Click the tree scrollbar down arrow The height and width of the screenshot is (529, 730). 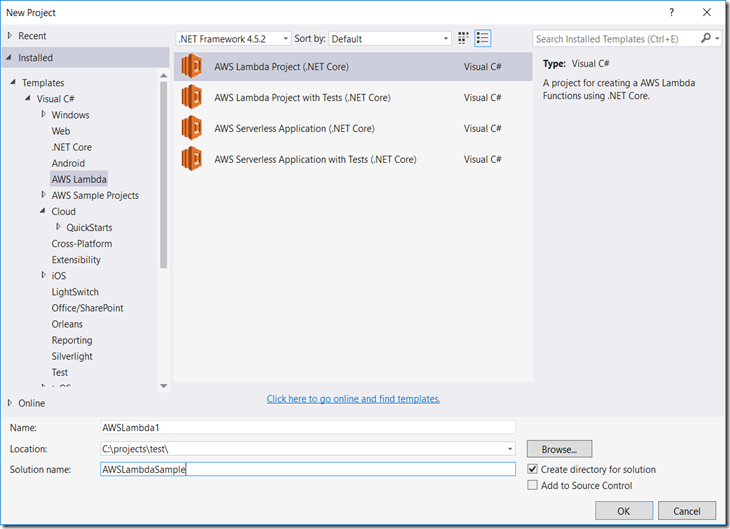click(x=163, y=386)
